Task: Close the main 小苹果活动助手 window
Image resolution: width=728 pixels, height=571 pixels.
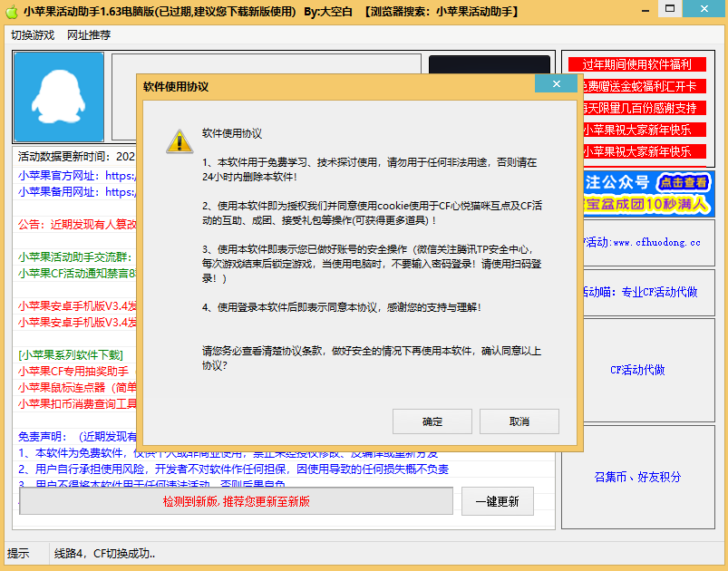Action: click(x=704, y=9)
